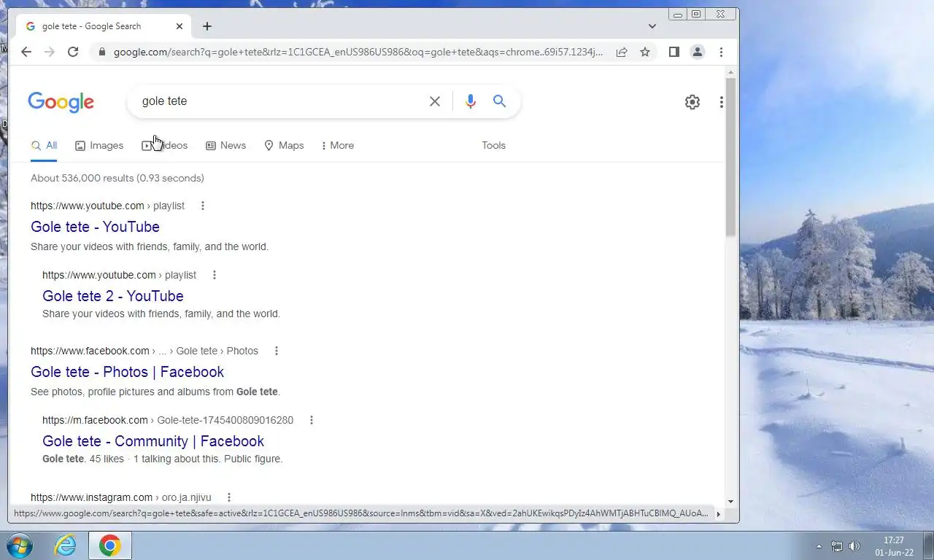Show hidden system tray icons
The image size is (934, 560).
tap(819, 546)
